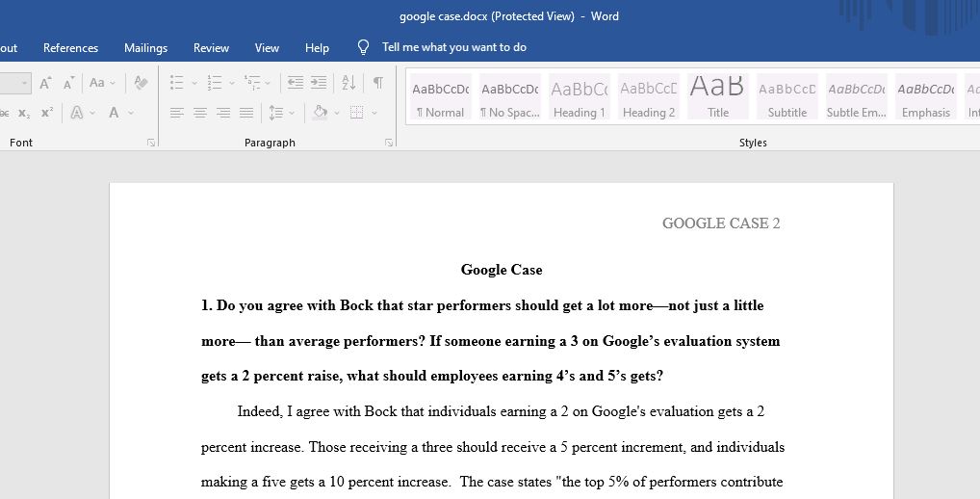The height and width of the screenshot is (499, 980).
Task: Open the font size combo box dropdown
Action: click(x=24, y=83)
